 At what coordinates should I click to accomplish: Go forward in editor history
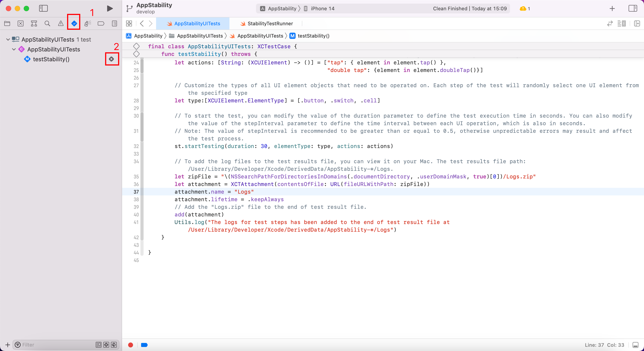[x=150, y=23]
